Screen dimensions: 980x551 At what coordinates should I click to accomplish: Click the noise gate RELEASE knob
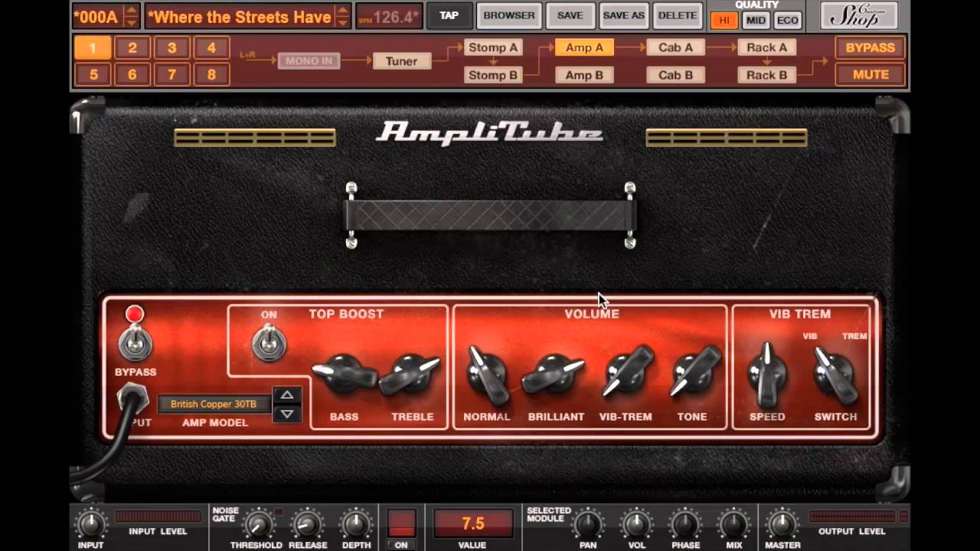point(307,525)
